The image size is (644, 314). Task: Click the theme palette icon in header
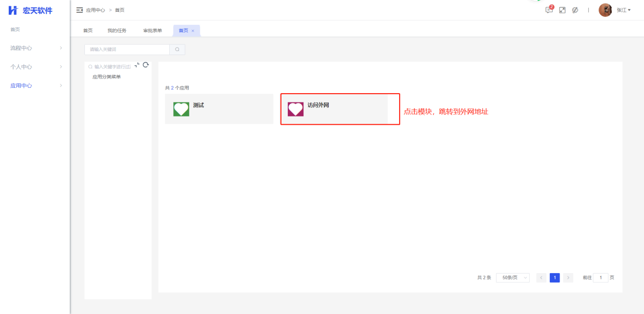(x=575, y=10)
